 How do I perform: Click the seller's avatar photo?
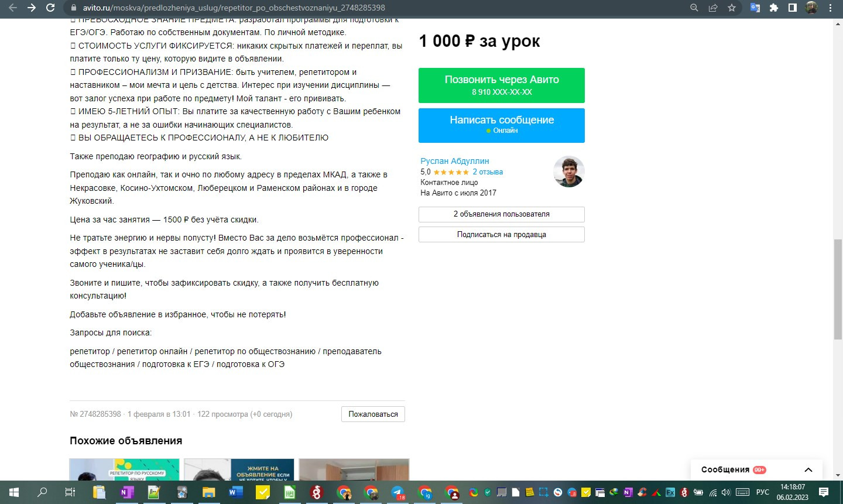(x=569, y=172)
